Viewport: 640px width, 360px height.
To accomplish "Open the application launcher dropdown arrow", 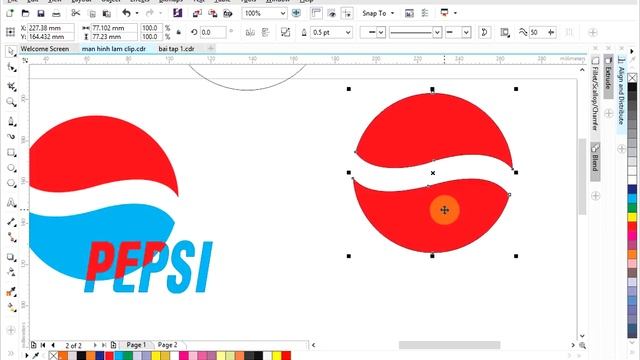I will coord(455,13).
